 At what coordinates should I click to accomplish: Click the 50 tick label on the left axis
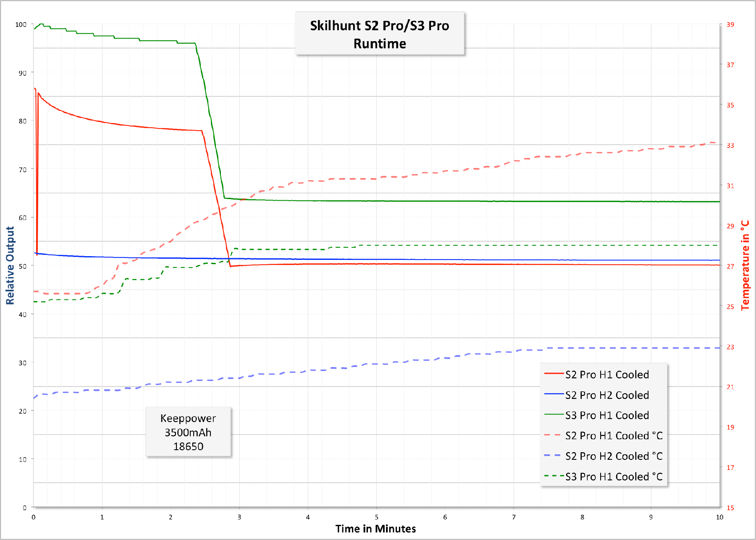click(x=22, y=266)
